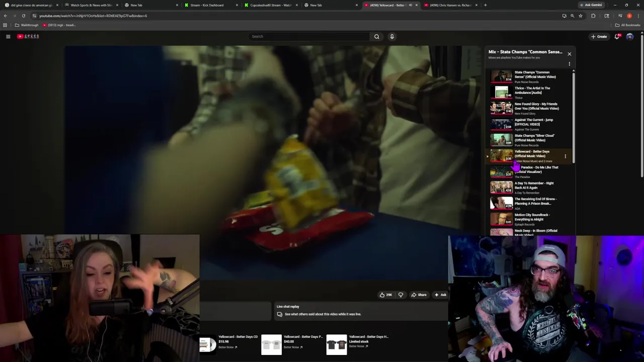Click the CD product thumbnail image
This screenshot has height=362, width=644.
click(x=208, y=344)
